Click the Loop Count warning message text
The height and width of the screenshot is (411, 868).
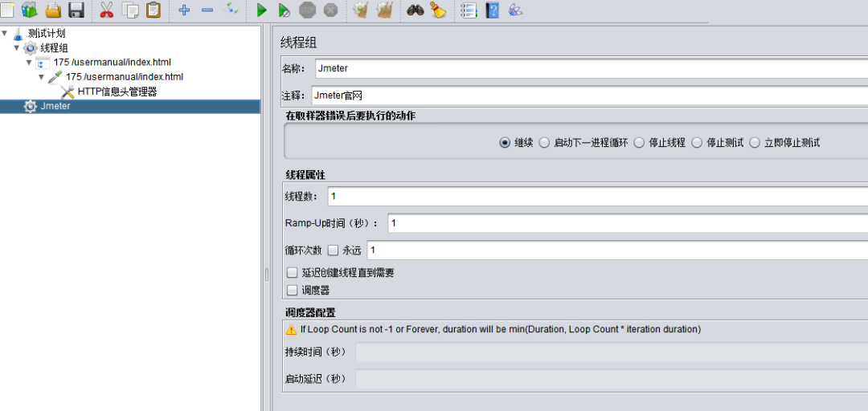pyautogui.click(x=501, y=329)
